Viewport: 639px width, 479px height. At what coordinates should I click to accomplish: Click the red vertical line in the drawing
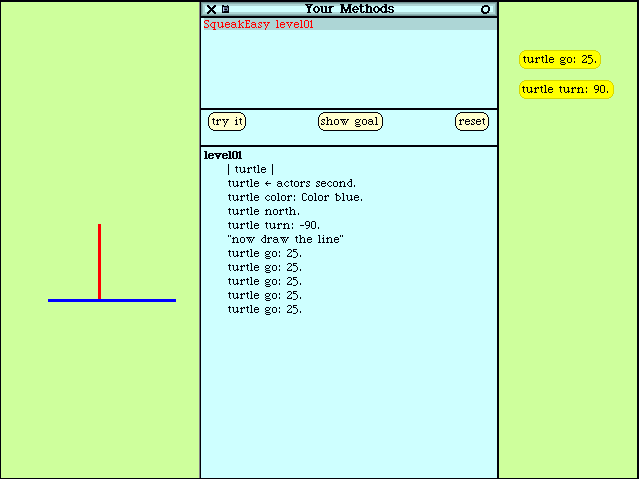click(x=99, y=260)
